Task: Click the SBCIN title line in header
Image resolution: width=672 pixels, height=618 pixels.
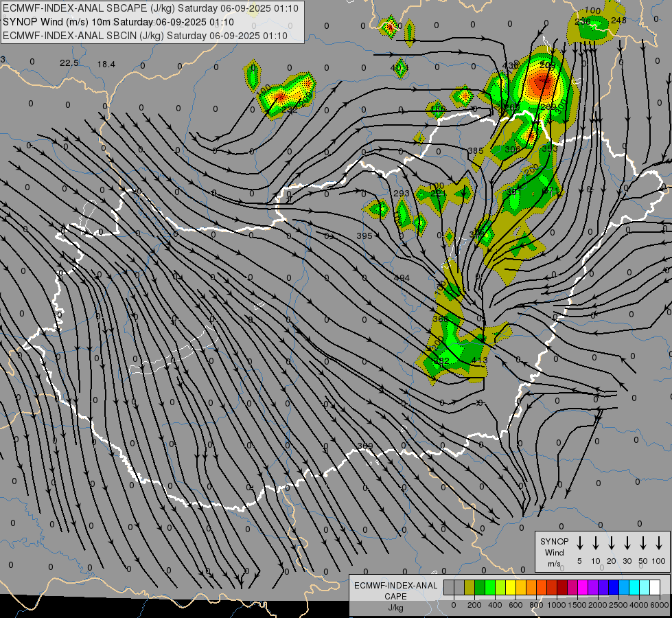Action: (145, 36)
